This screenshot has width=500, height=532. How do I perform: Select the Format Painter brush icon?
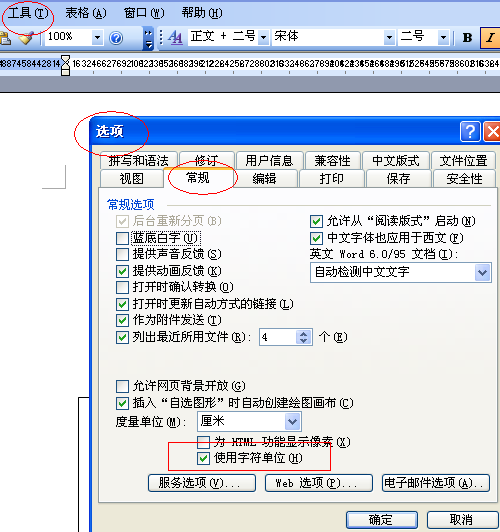26,38
